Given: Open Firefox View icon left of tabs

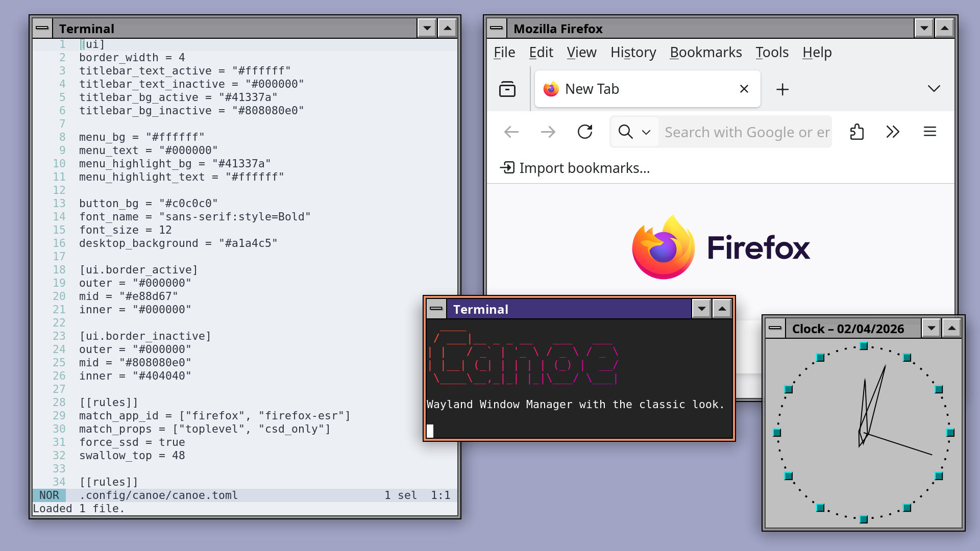Looking at the screenshot, I should (x=507, y=89).
